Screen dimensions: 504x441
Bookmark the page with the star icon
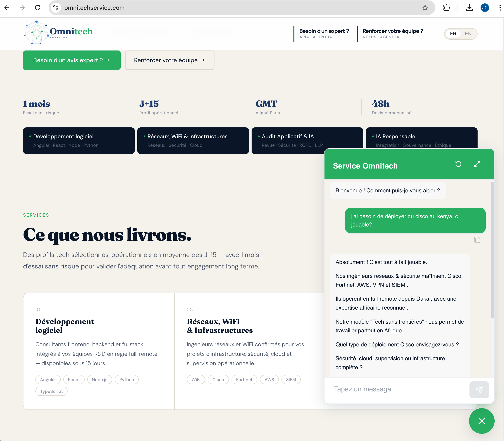coord(424,8)
